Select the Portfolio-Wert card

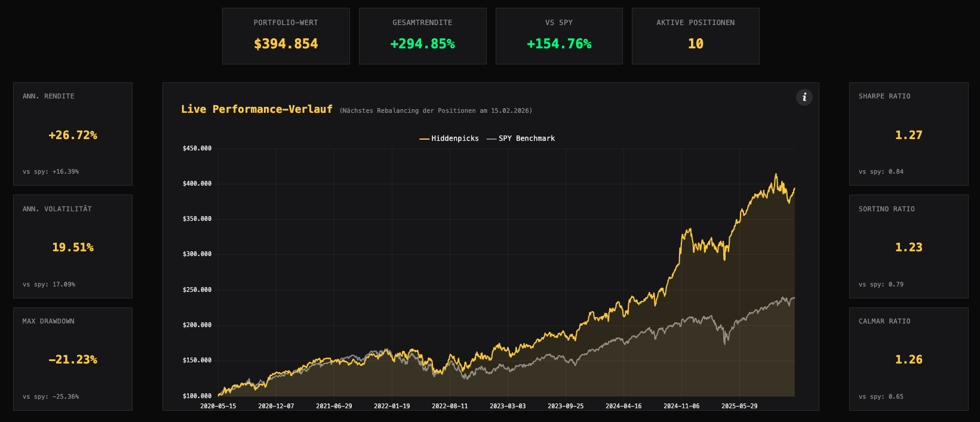pyautogui.click(x=285, y=36)
